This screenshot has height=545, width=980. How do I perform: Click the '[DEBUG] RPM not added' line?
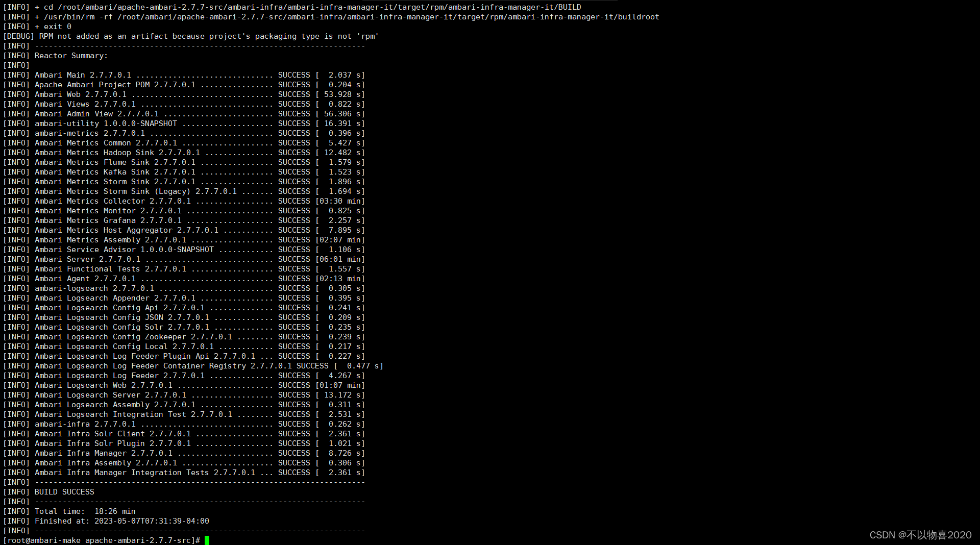tap(191, 36)
